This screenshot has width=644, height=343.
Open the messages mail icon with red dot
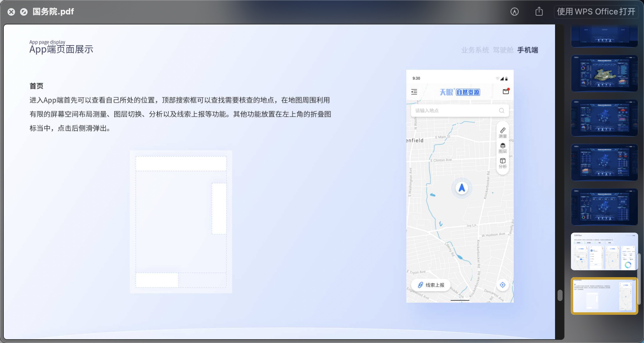(x=506, y=91)
